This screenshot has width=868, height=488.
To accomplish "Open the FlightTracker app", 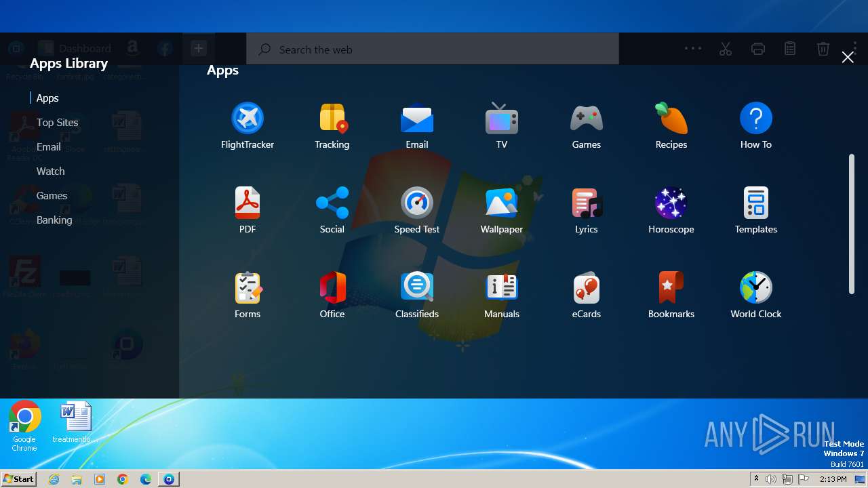I will coord(248,126).
